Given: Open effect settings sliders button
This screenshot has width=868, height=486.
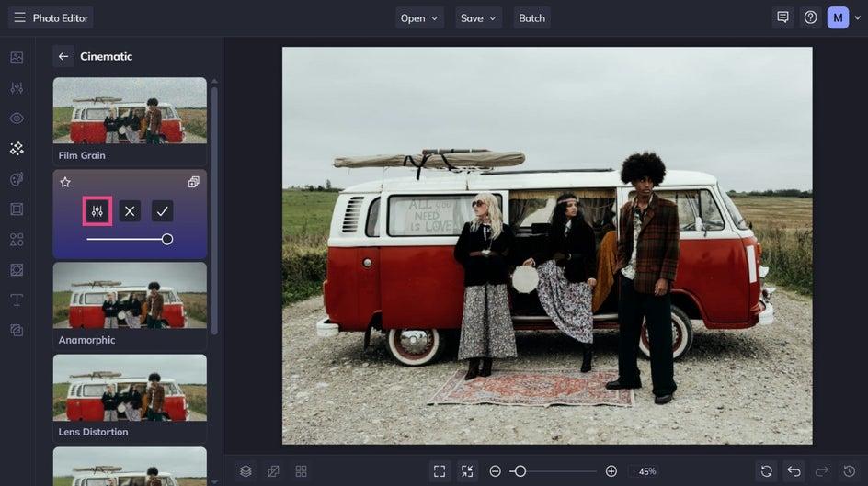Looking at the screenshot, I should [97, 210].
